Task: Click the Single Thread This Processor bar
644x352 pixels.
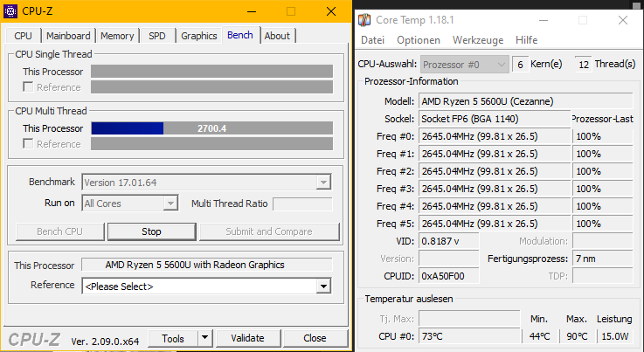Action: 212,72
